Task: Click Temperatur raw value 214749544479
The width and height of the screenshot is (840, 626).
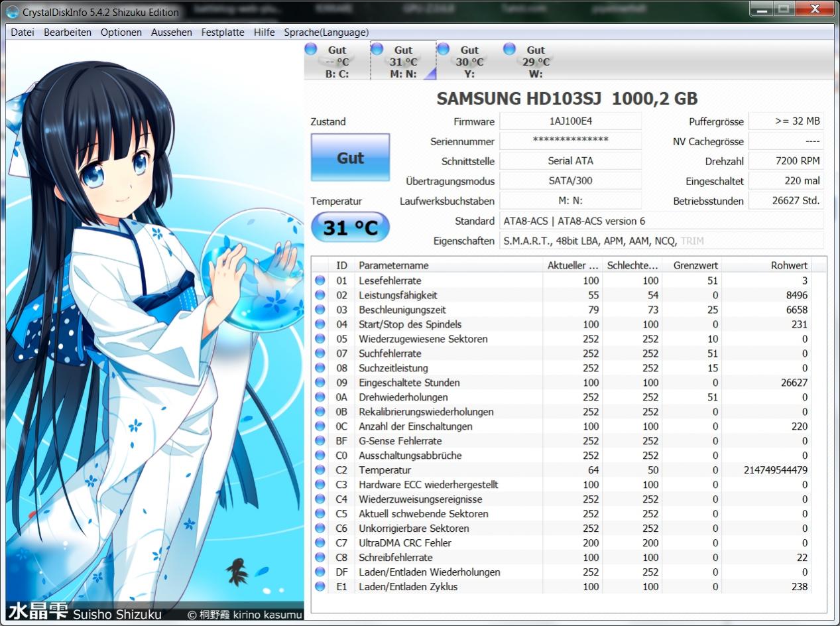Action: coord(776,470)
